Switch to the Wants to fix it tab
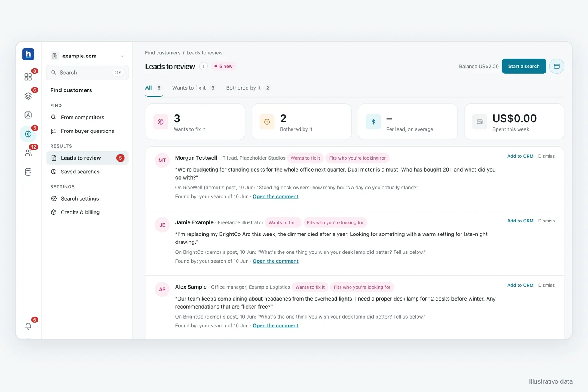This screenshot has width=588, height=392. [194, 88]
